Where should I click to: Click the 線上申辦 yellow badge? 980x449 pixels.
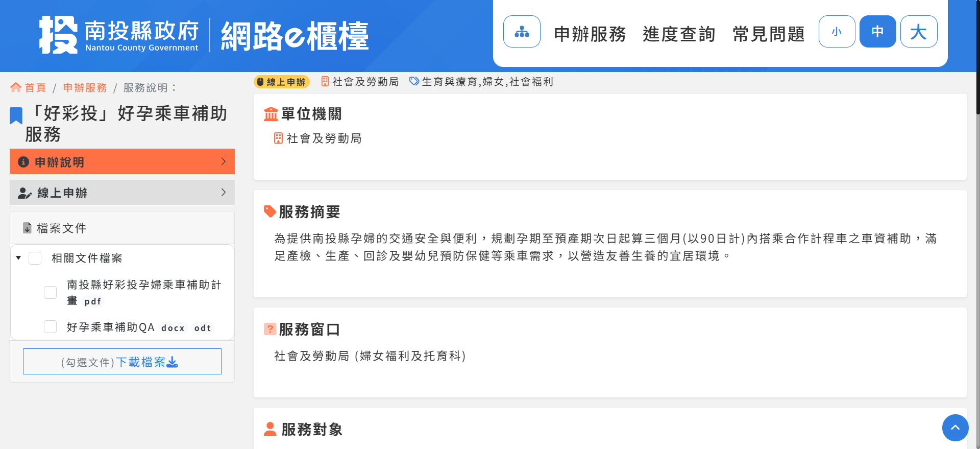pyautogui.click(x=281, y=82)
